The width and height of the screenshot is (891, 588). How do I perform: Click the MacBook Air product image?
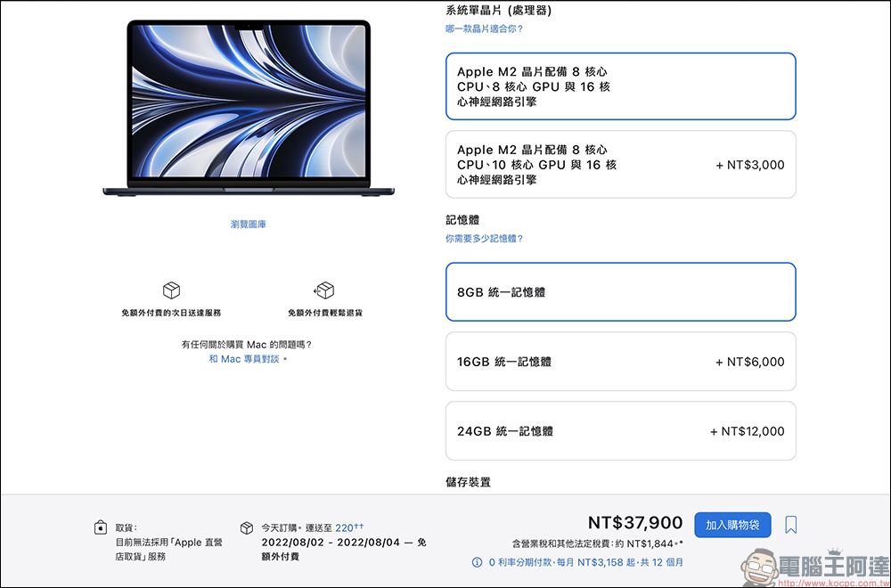tap(249, 109)
